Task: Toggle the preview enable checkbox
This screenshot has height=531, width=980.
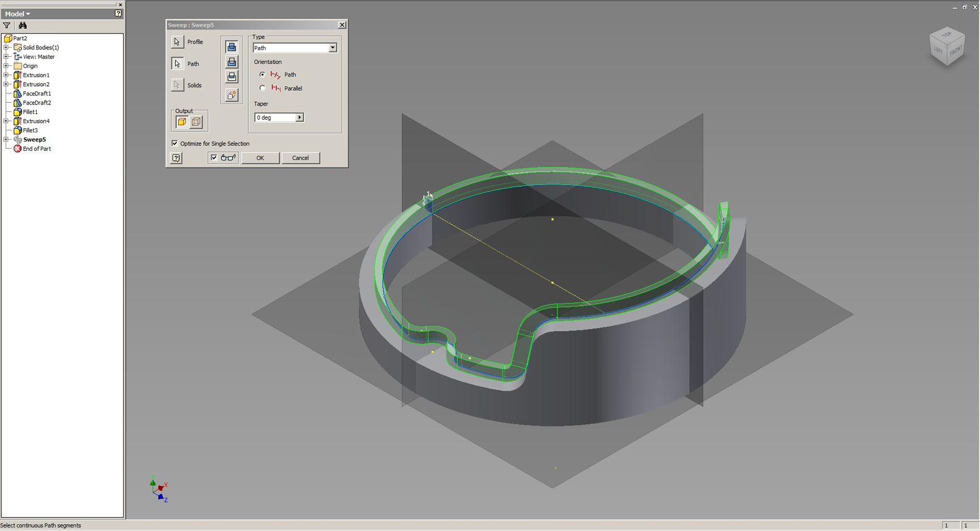Action: point(214,158)
